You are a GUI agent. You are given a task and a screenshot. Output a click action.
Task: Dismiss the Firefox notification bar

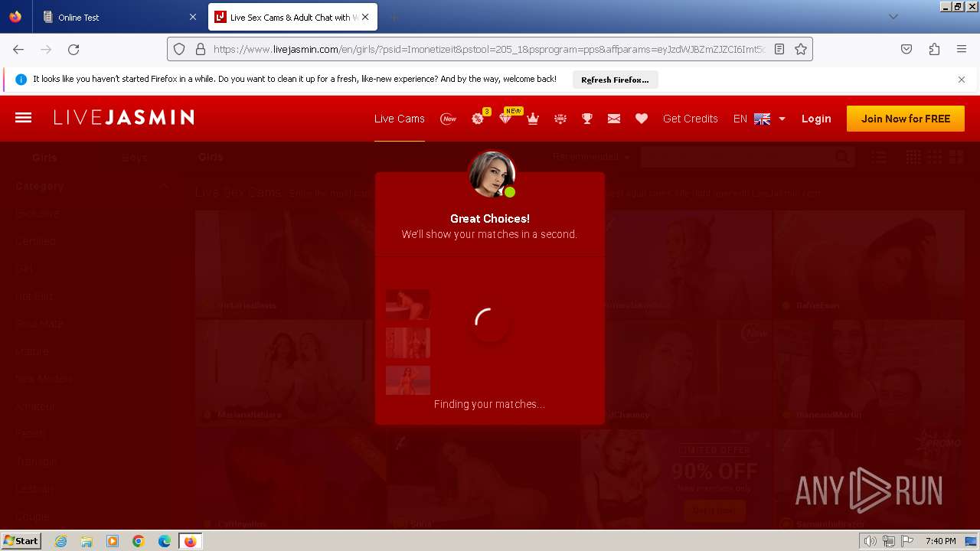[x=962, y=80]
